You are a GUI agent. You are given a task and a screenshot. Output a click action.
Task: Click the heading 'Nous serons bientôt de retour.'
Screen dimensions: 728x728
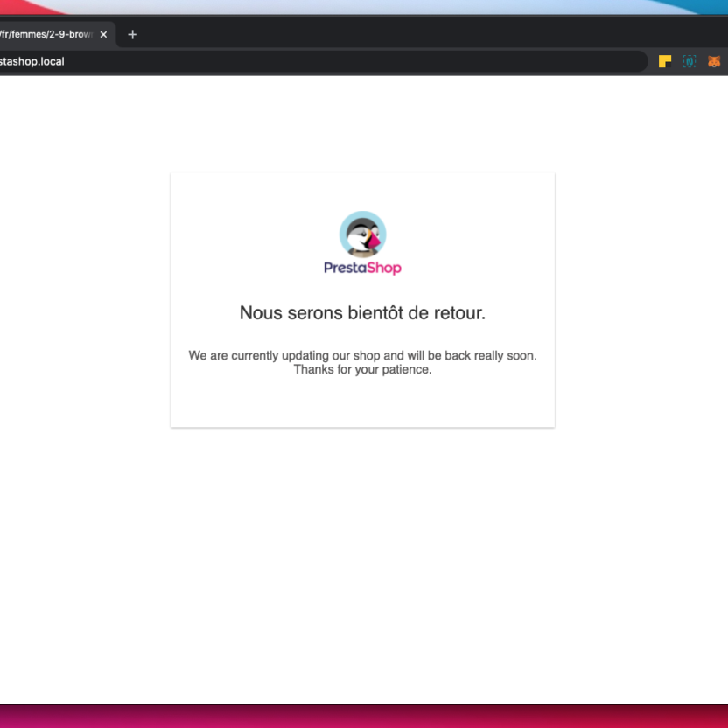362,312
